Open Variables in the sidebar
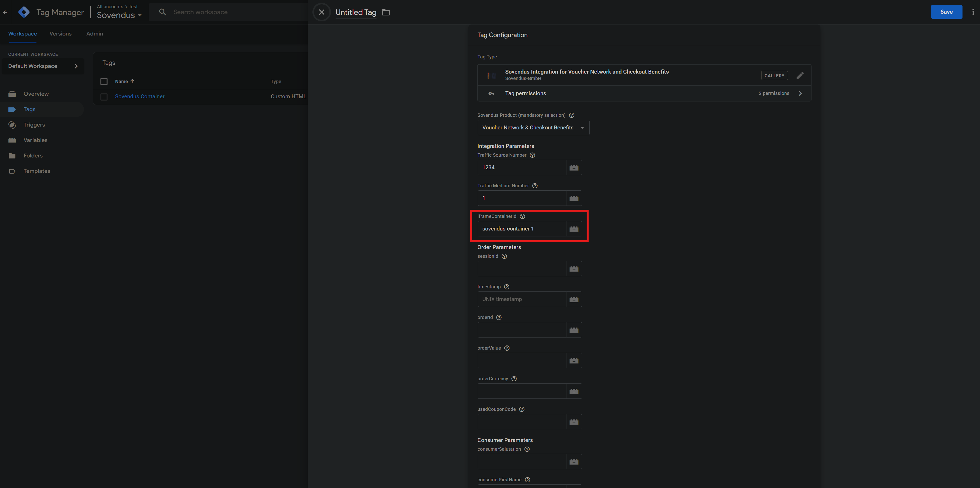 pos(35,140)
